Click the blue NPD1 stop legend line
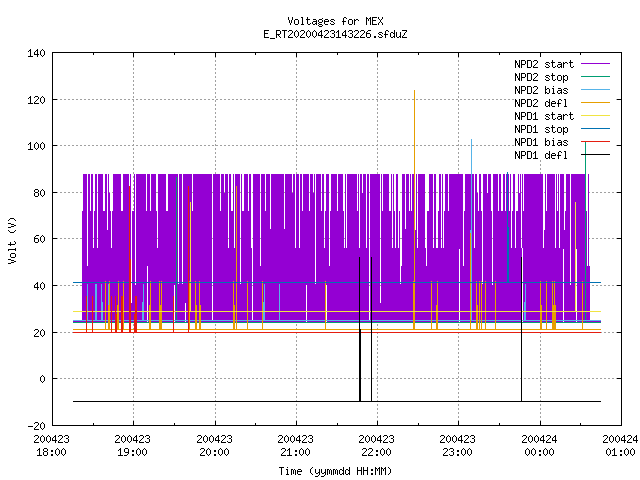This screenshot has height=480, width=640. (595, 129)
